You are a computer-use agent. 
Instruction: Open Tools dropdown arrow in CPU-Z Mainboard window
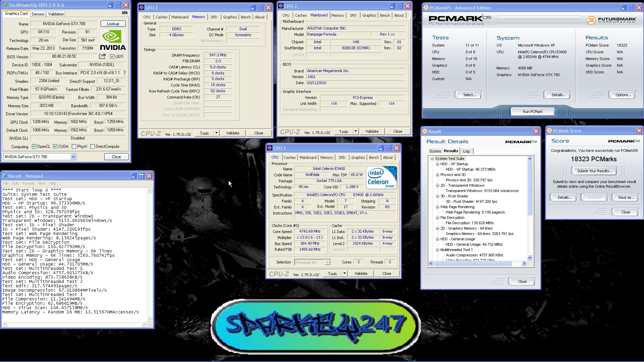coord(356,131)
